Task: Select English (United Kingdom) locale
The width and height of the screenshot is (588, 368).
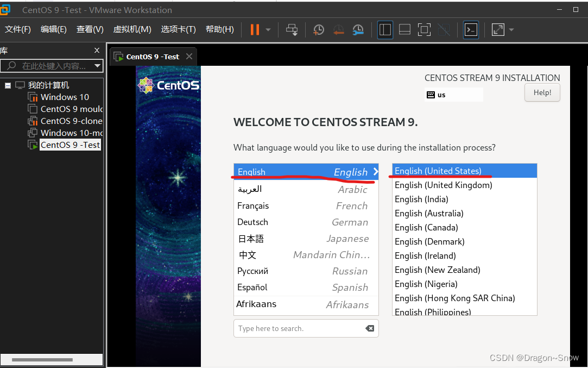Action: click(x=465, y=185)
